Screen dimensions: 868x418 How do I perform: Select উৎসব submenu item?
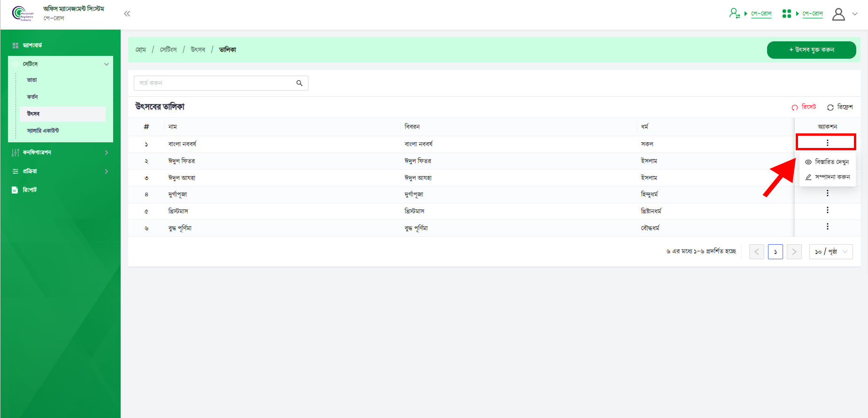point(63,114)
